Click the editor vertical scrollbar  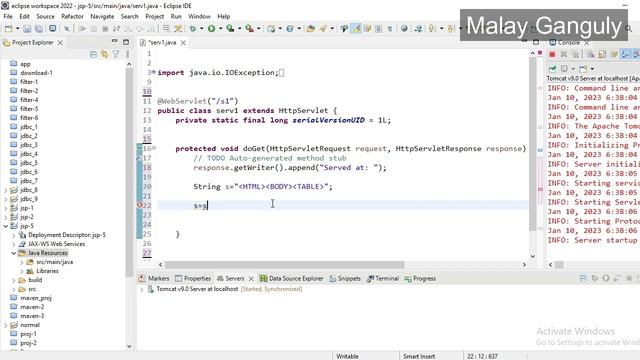click(x=533, y=143)
